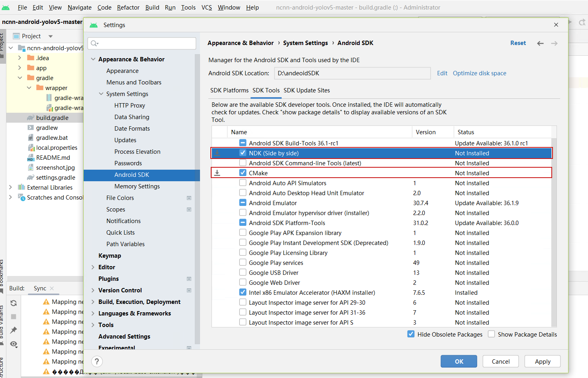Click the project-level marker icon beside Scopes
Viewport: 588px width, 378px height.
(189, 210)
